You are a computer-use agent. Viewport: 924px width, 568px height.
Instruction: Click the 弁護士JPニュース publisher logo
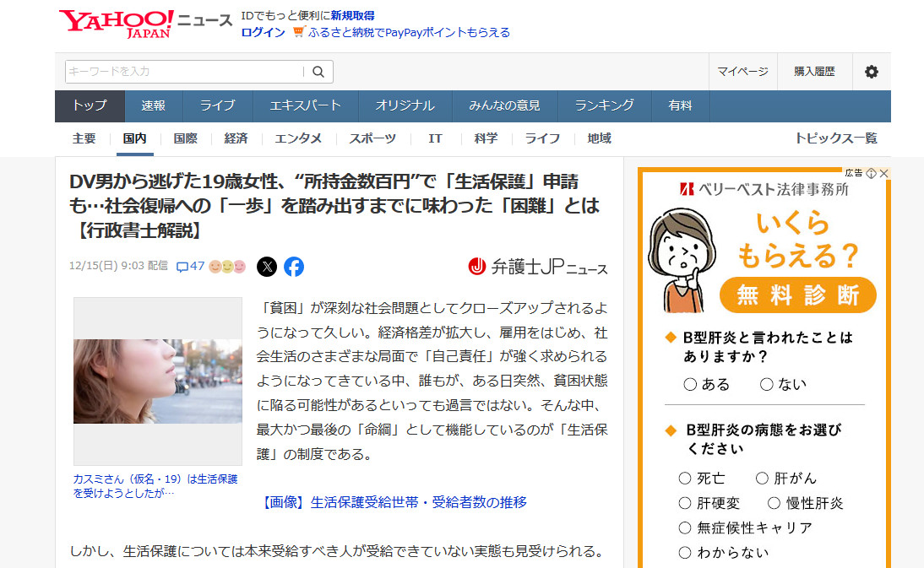click(537, 267)
